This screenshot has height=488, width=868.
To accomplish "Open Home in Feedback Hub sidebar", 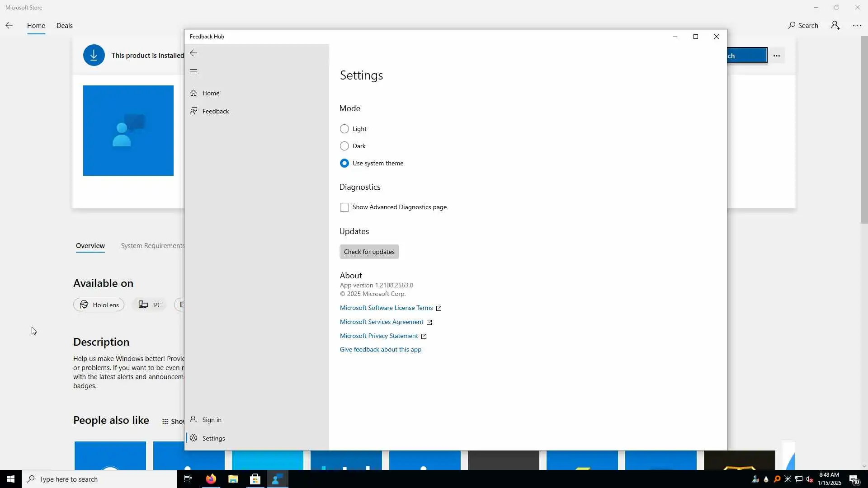I will click(x=211, y=93).
